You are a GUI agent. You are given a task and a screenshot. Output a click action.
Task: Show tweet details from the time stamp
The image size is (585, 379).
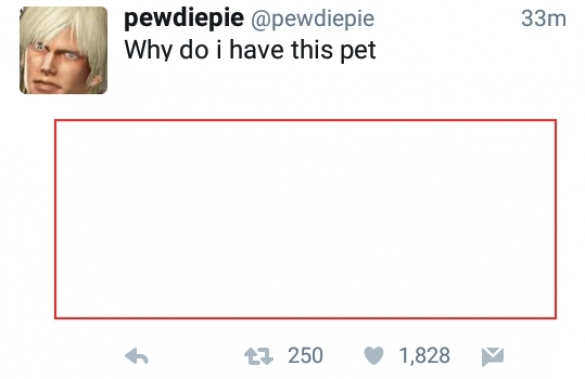544,18
